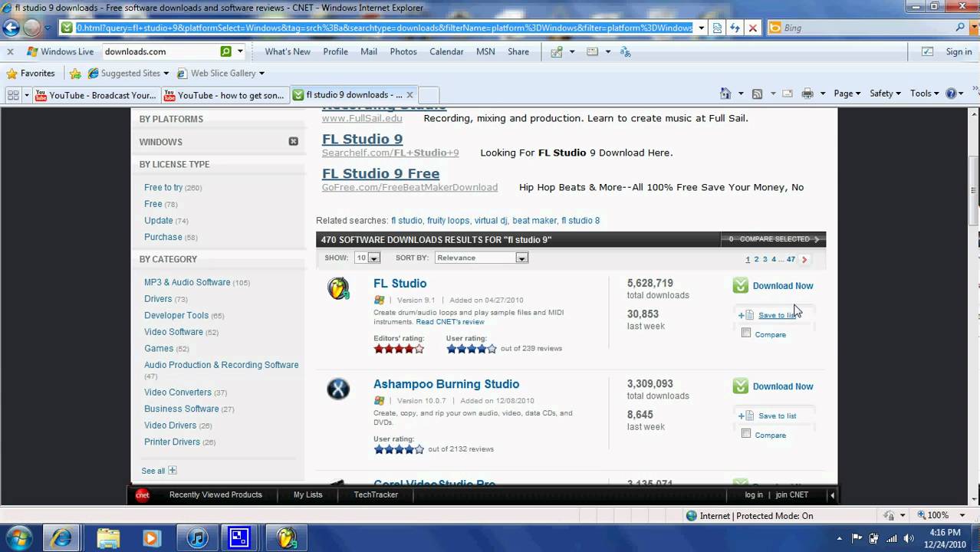Screen dimensions: 980x552
Task: Click the Read Mail icon in command bar
Action: point(787,94)
